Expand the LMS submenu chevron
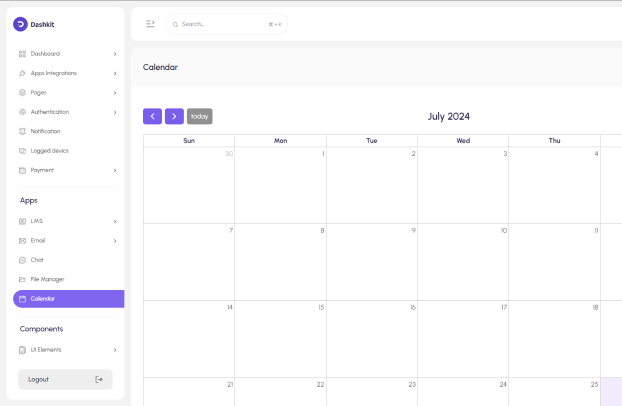622x406 pixels. [x=115, y=221]
